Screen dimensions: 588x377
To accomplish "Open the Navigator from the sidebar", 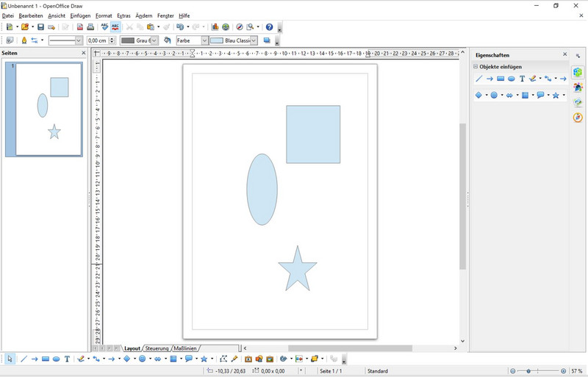I will pos(578,118).
